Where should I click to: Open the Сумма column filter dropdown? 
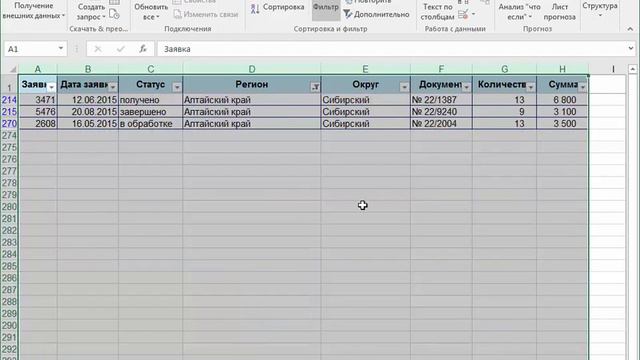[582, 87]
